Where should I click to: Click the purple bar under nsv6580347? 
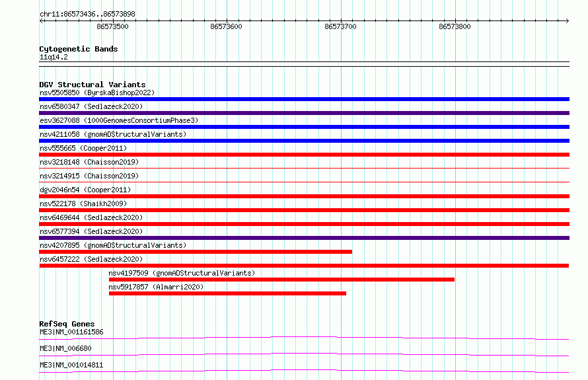point(304,113)
